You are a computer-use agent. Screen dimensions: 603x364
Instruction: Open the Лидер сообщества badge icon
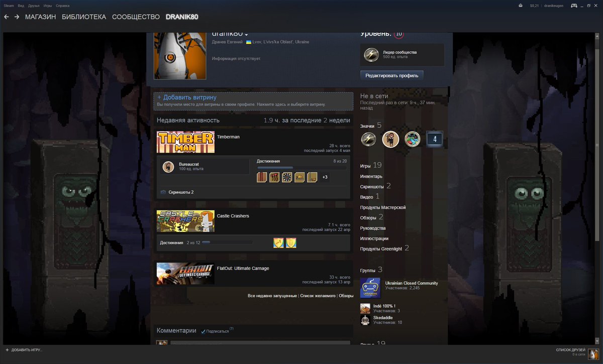tap(371, 55)
